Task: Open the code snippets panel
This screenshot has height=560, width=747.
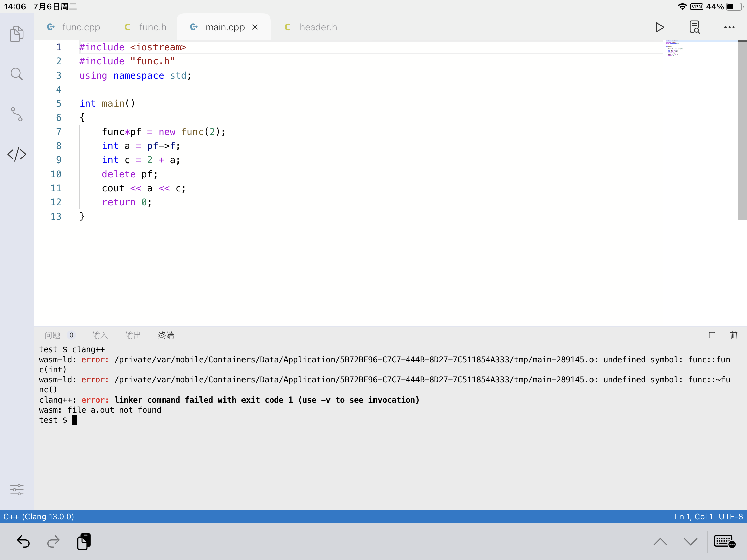Action: pos(16,154)
